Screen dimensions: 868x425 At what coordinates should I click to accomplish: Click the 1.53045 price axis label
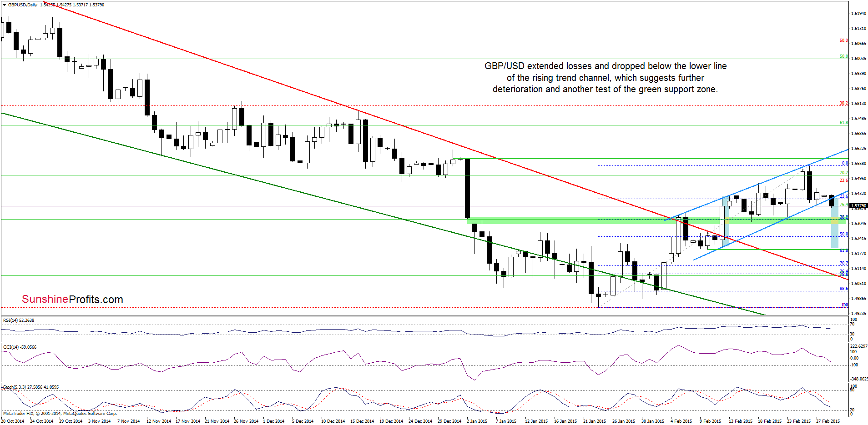(858, 224)
